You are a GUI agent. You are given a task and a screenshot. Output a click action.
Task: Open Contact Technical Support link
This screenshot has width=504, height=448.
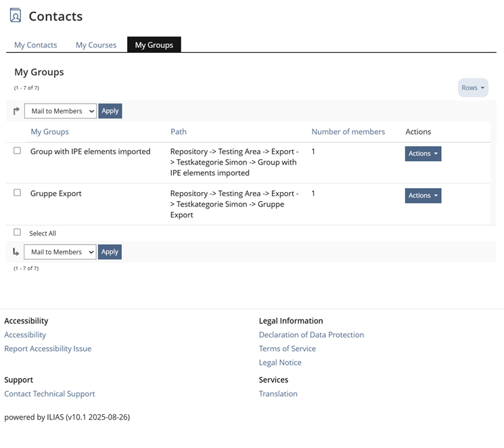point(49,394)
